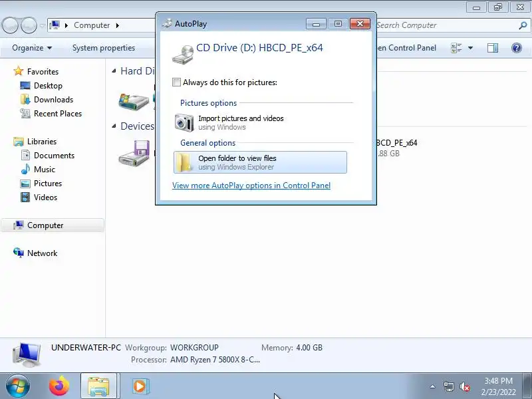Select Favorites in navigation pane
This screenshot has height=399, width=532.
(43, 72)
